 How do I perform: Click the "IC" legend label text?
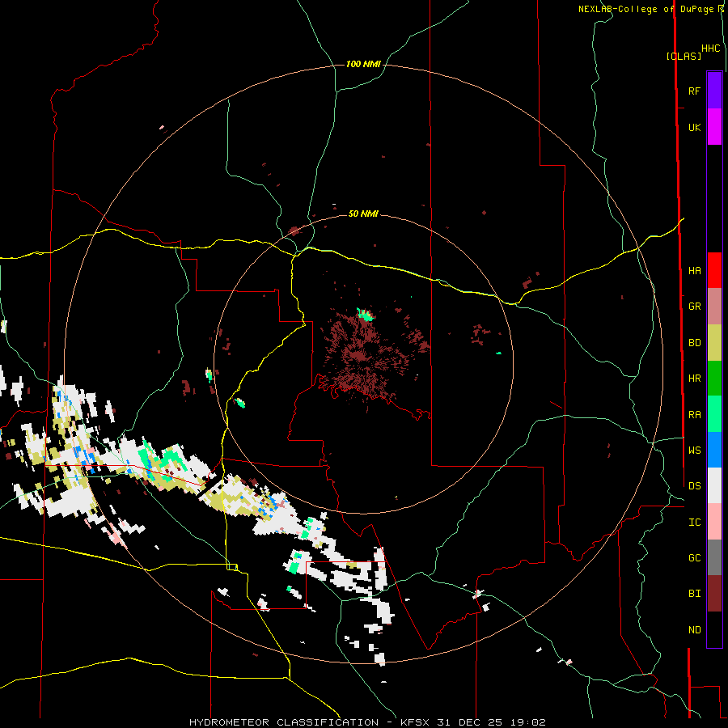pyautogui.click(x=694, y=523)
